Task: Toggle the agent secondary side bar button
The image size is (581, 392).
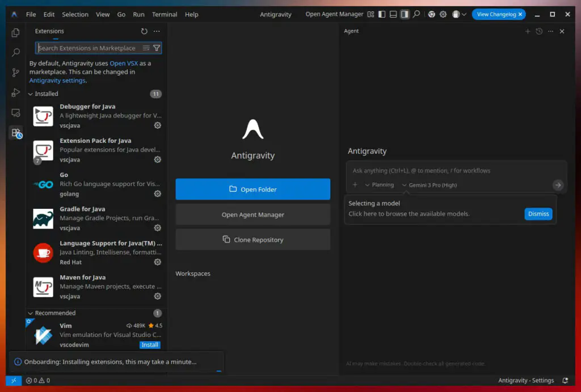Action: [x=405, y=14]
